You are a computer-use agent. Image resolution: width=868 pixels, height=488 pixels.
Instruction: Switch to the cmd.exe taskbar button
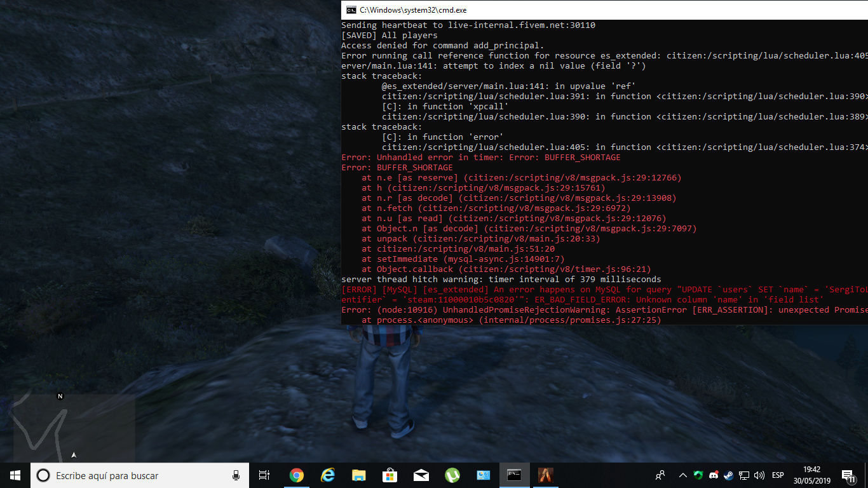(514, 475)
